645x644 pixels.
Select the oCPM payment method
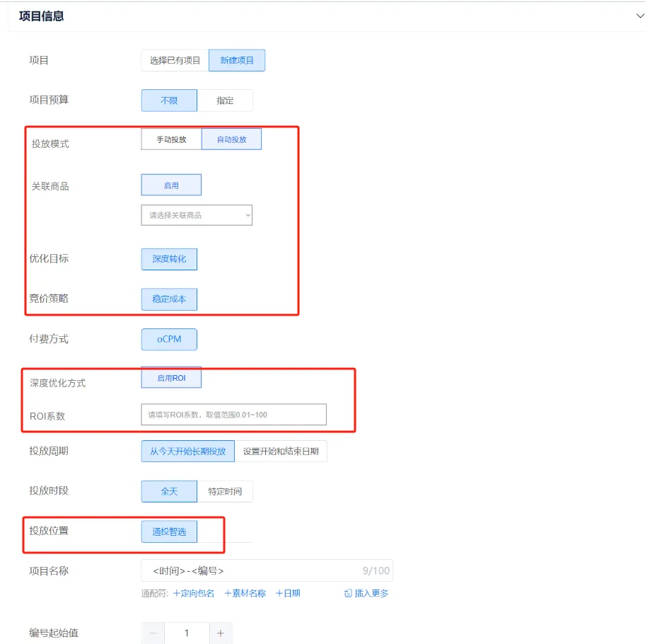(x=169, y=340)
